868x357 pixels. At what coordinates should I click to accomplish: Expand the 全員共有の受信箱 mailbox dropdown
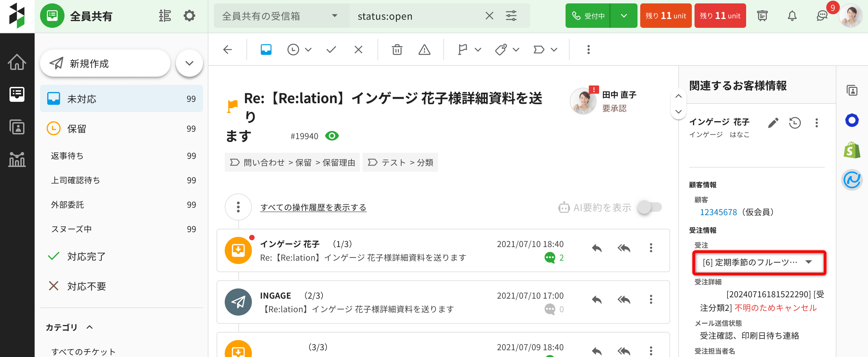(334, 16)
